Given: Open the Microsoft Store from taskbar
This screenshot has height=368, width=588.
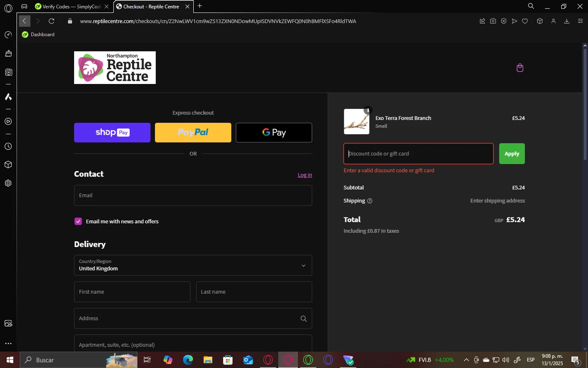Looking at the screenshot, I should point(228,360).
